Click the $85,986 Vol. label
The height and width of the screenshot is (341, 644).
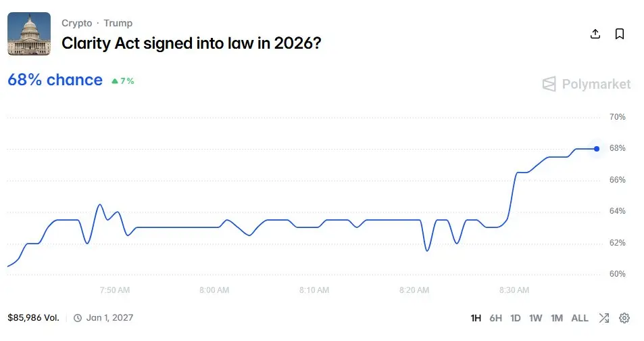pos(34,318)
